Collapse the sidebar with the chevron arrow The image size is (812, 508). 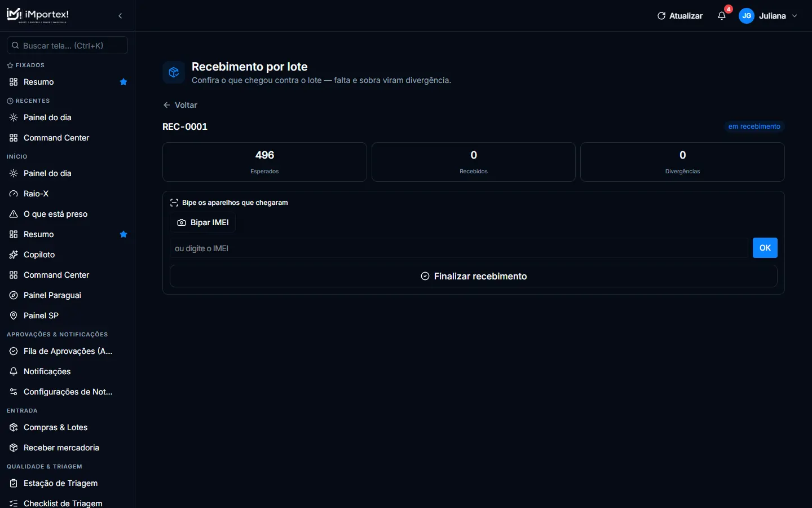(x=120, y=16)
